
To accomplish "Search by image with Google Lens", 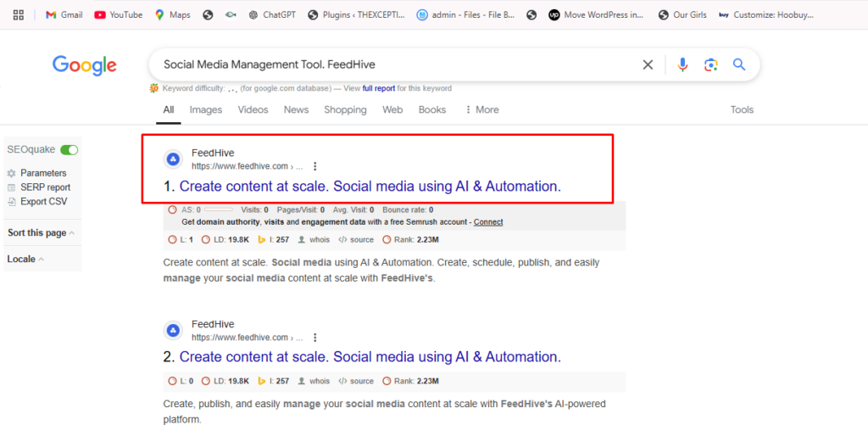I will (711, 64).
